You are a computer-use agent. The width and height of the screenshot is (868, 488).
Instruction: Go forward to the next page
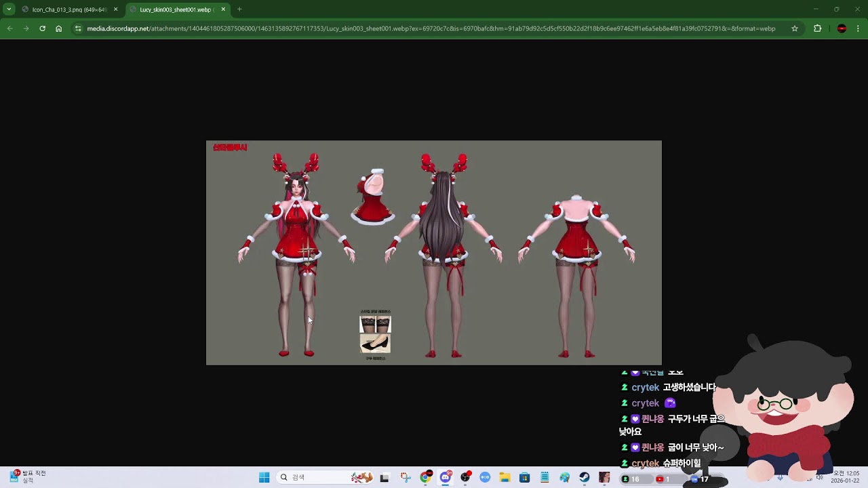[26, 28]
